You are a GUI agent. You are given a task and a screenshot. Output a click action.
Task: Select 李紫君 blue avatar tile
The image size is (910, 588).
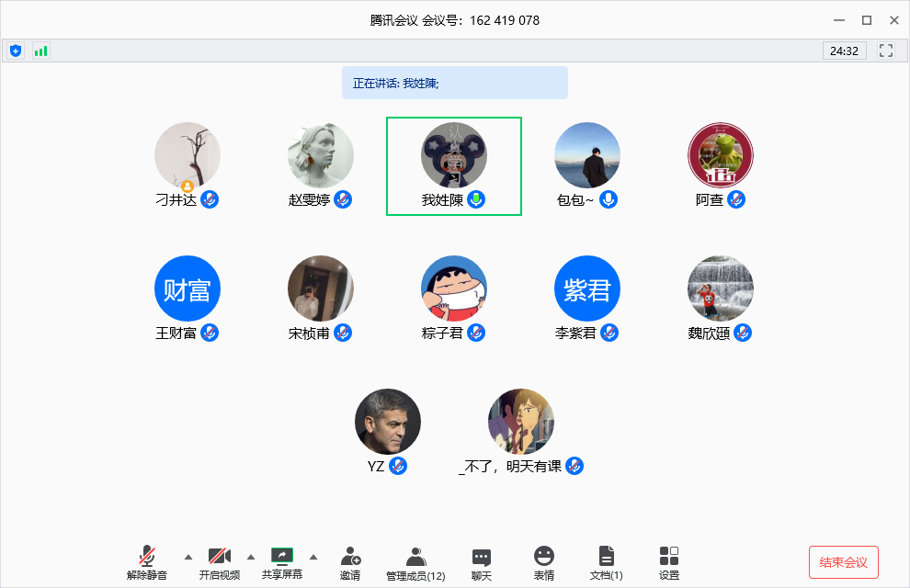587,288
